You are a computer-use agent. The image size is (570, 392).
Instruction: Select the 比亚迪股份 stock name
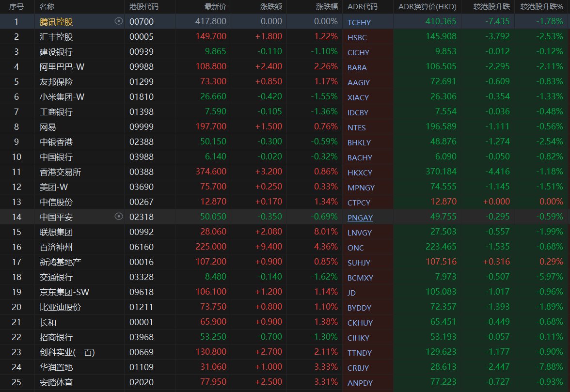pos(60,307)
